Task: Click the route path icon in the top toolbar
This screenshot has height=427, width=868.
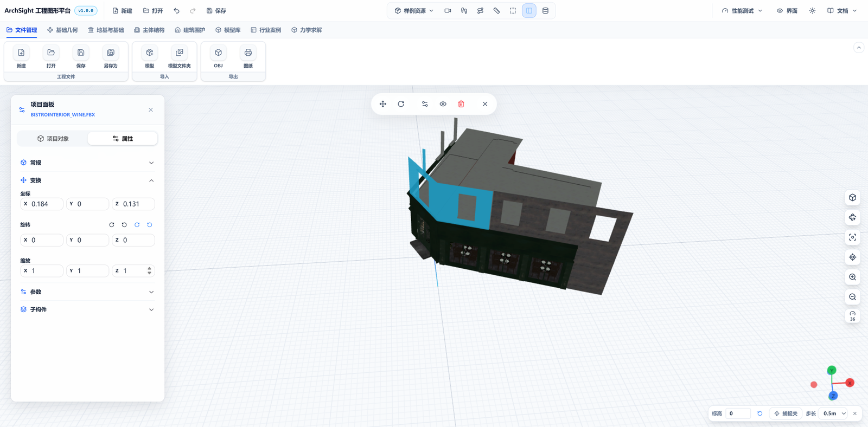Action: point(480,11)
